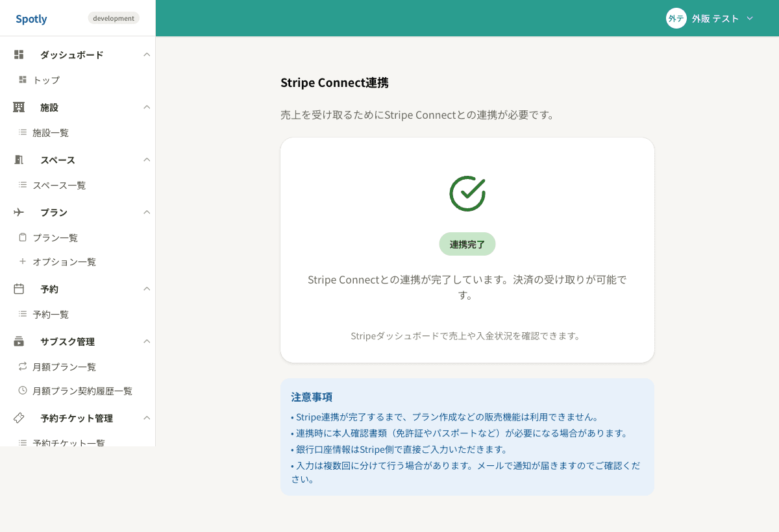Click the development environment badge

click(114, 18)
